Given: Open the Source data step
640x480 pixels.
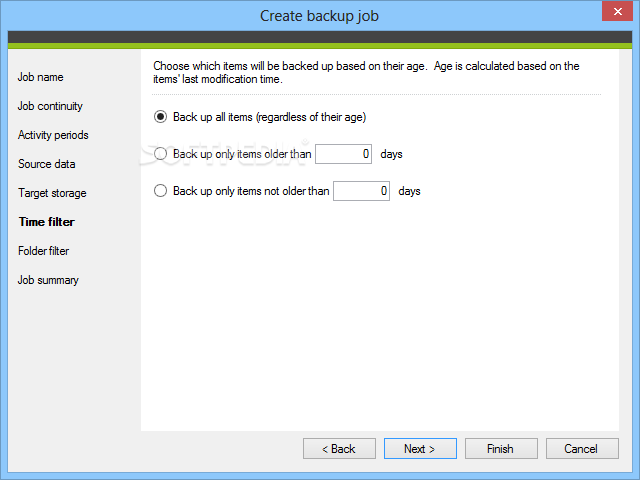Looking at the screenshot, I should pos(46,164).
